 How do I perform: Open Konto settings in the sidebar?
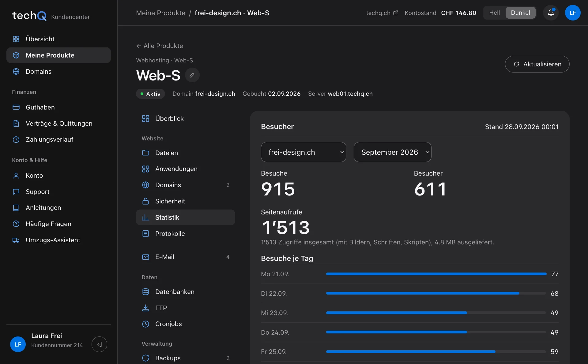tap(58, 176)
